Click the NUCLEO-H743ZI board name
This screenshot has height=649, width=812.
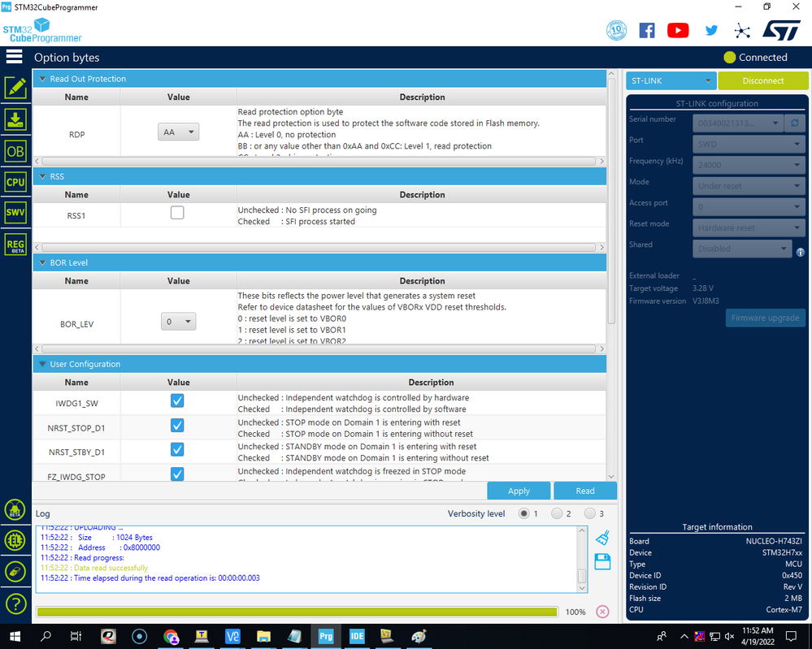774,541
